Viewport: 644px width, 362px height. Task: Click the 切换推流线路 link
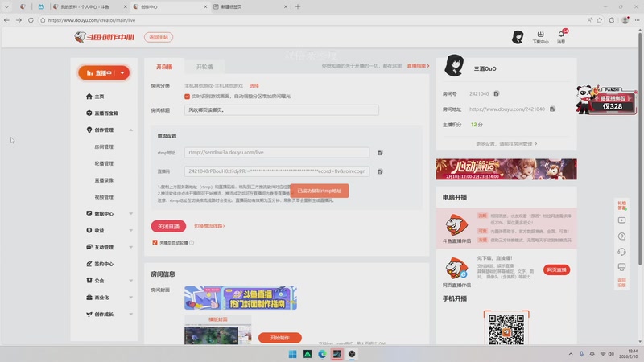point(209,226)
